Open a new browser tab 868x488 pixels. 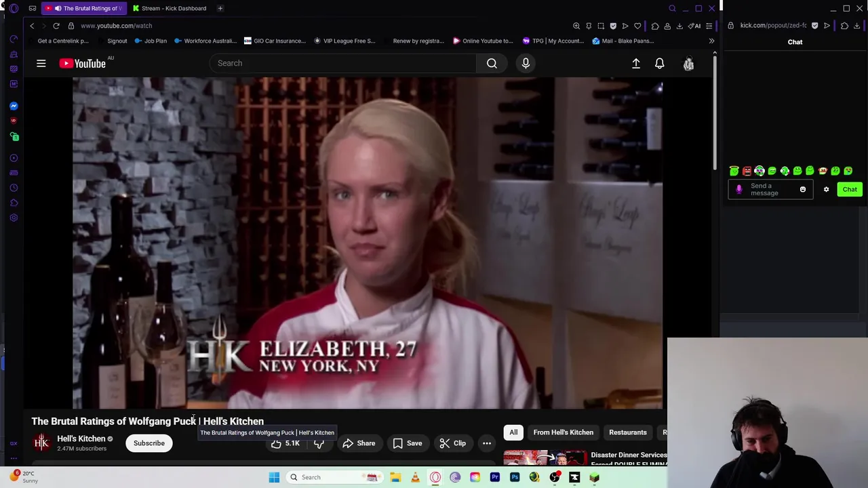220,8
